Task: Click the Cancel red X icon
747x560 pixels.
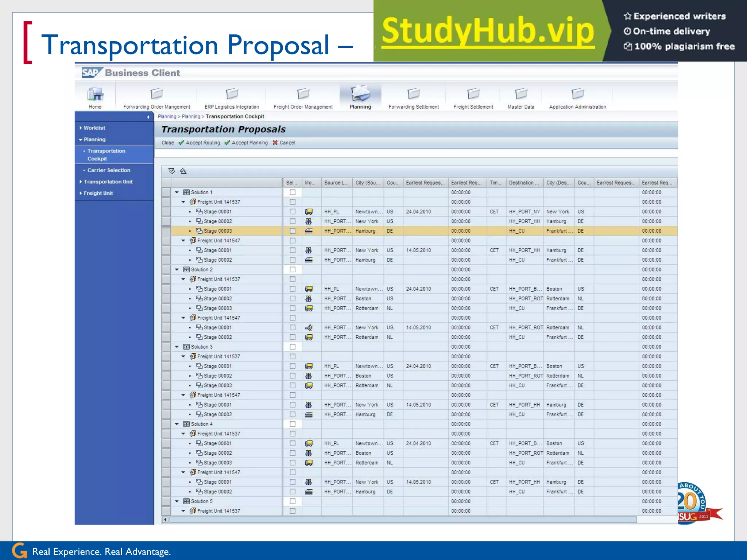Action: [x=275, y=143]
